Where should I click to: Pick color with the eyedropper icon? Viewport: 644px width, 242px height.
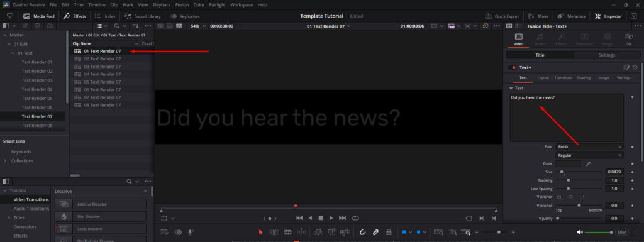pos(588,163)
